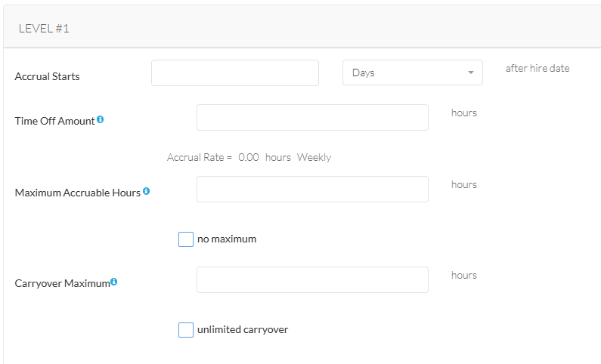Screen dimensions: 601x364
Task: Click the LEVEL #1 section header
Action: tap(45, 29)
